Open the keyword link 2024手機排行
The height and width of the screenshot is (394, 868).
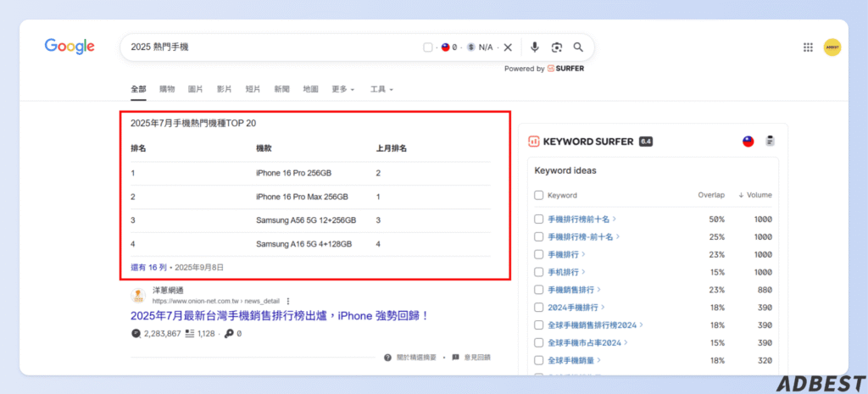coord(576,307)
